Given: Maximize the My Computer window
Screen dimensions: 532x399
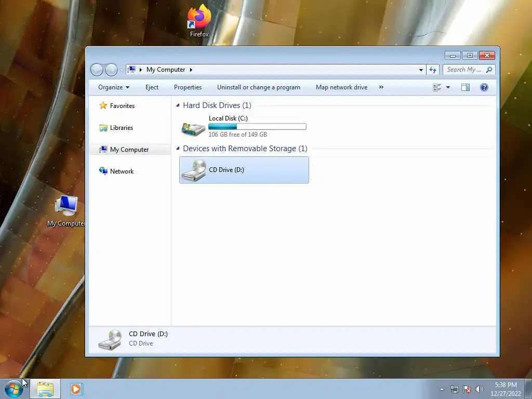Looking at the screenshot, I should click(470, 55).
